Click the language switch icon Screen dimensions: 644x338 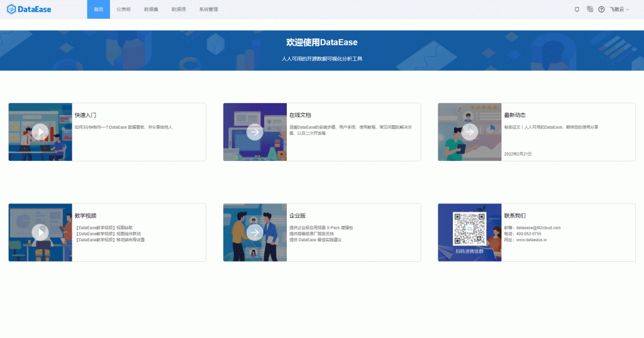click(x=590, y=9)
